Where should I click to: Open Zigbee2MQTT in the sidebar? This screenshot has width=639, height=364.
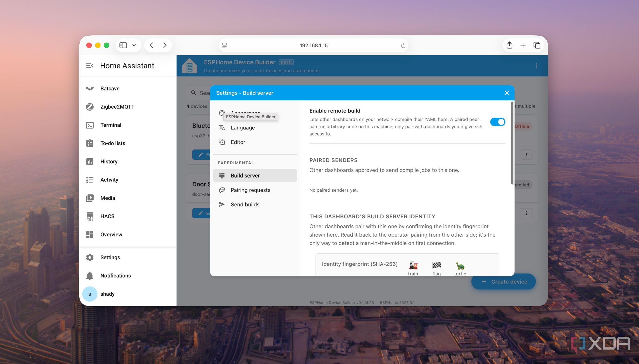pyautogui.click(x=127, y=107)
